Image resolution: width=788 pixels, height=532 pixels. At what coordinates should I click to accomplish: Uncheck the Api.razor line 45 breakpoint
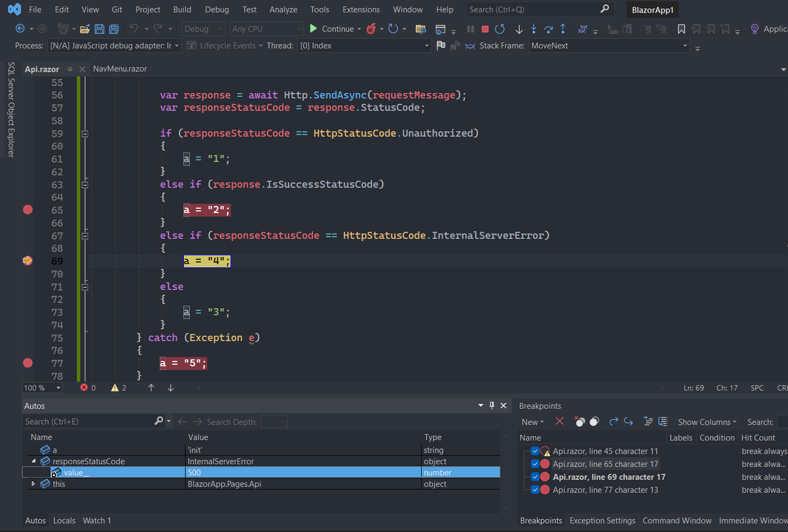point(535,451)
